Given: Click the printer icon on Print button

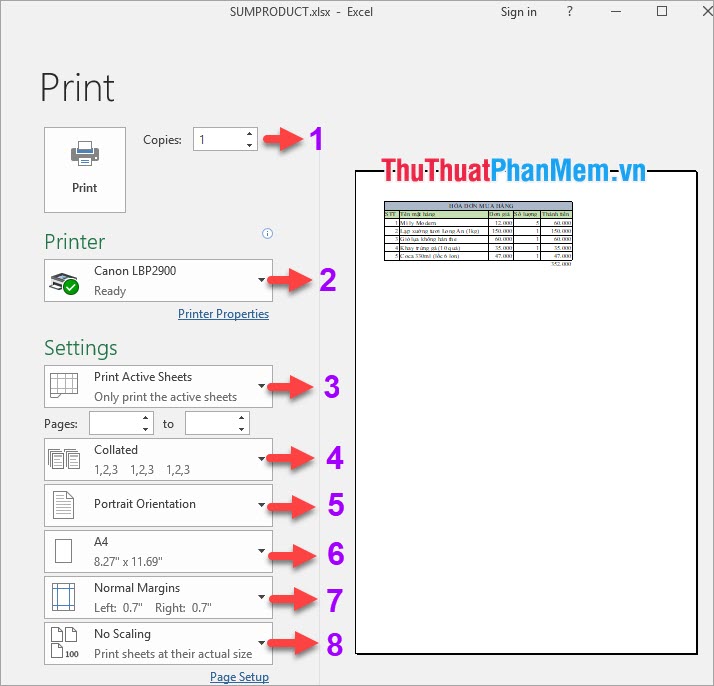Looking at the screenshot, I should point(85,153).
